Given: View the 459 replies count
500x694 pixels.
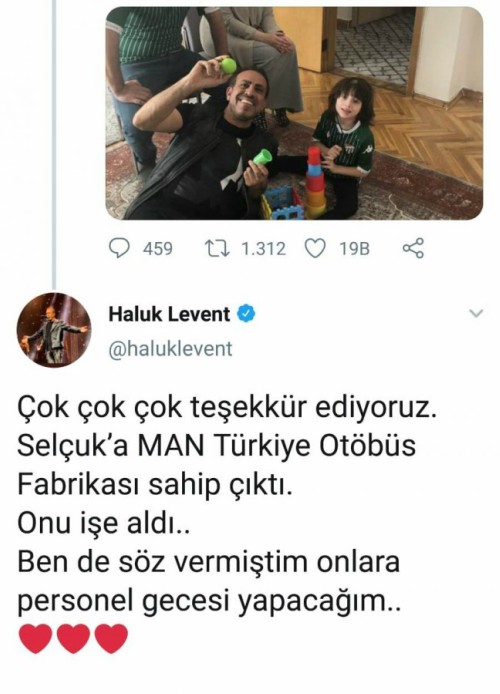Looking at the screenshot, I should pos(158,249).
